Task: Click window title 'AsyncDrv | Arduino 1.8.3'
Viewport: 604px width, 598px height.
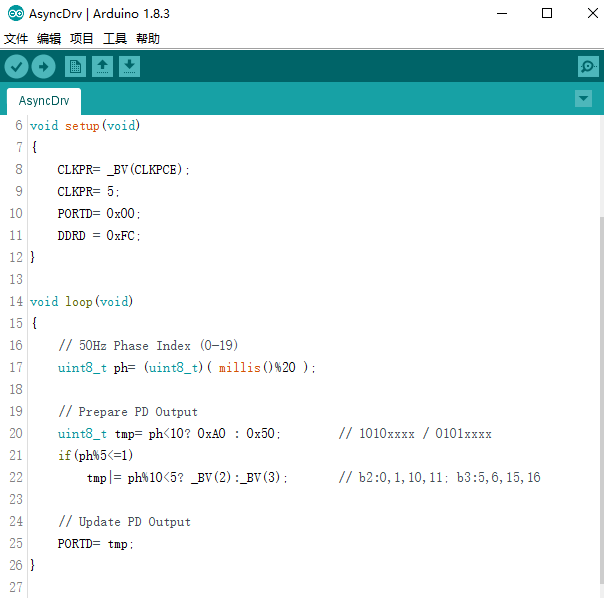Action: tap(99, 14)
